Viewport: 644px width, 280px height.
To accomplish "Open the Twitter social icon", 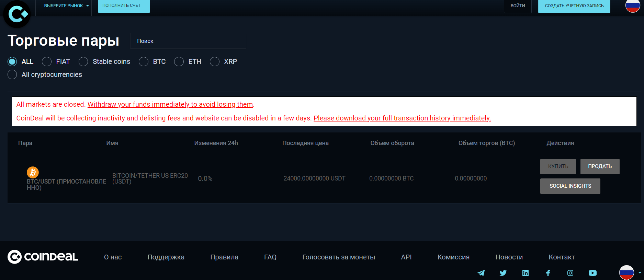I will tap(503, 273).
